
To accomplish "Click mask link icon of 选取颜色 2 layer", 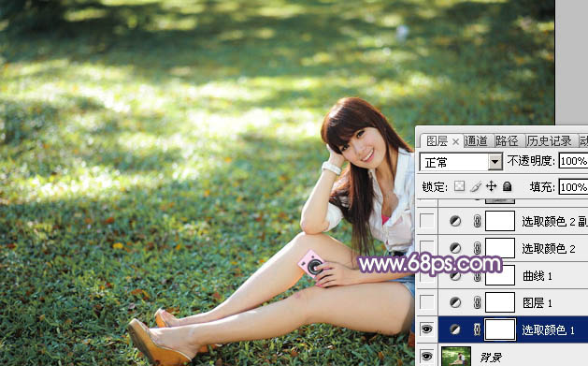I will click(x=477, y=248).
